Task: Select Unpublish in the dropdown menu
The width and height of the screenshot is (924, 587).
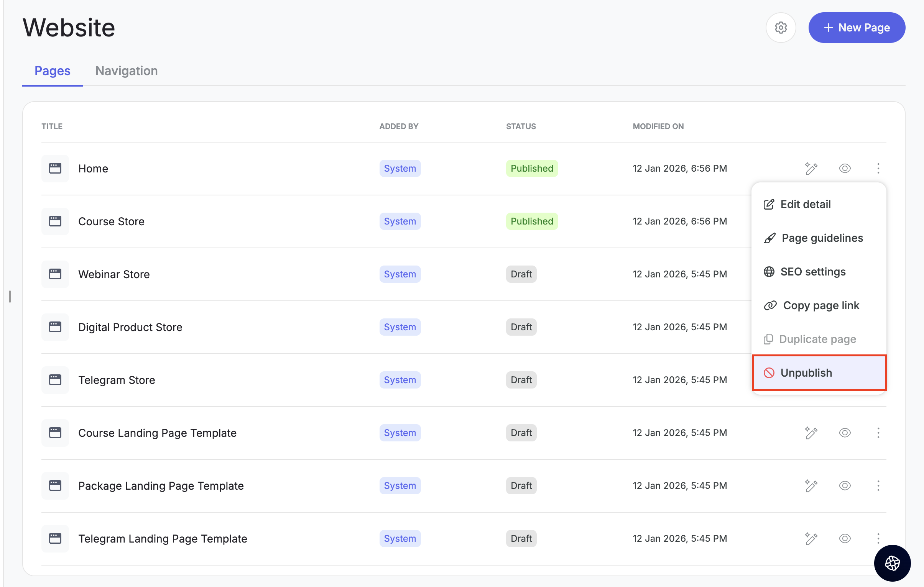Action: 806,373
